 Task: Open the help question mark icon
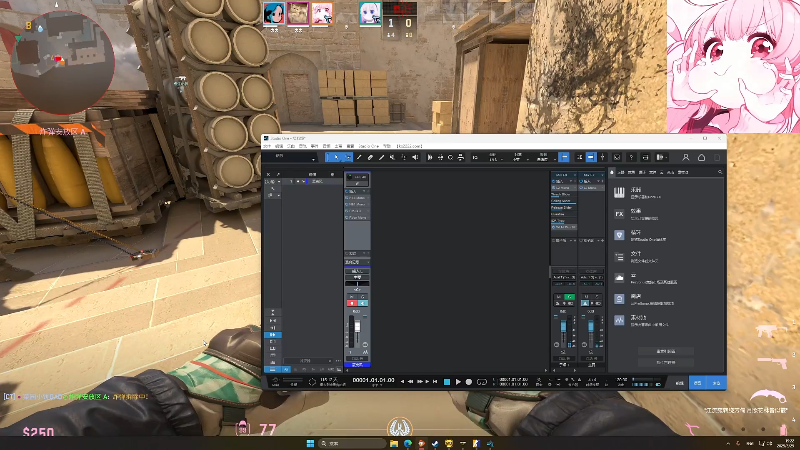[631, 157]
